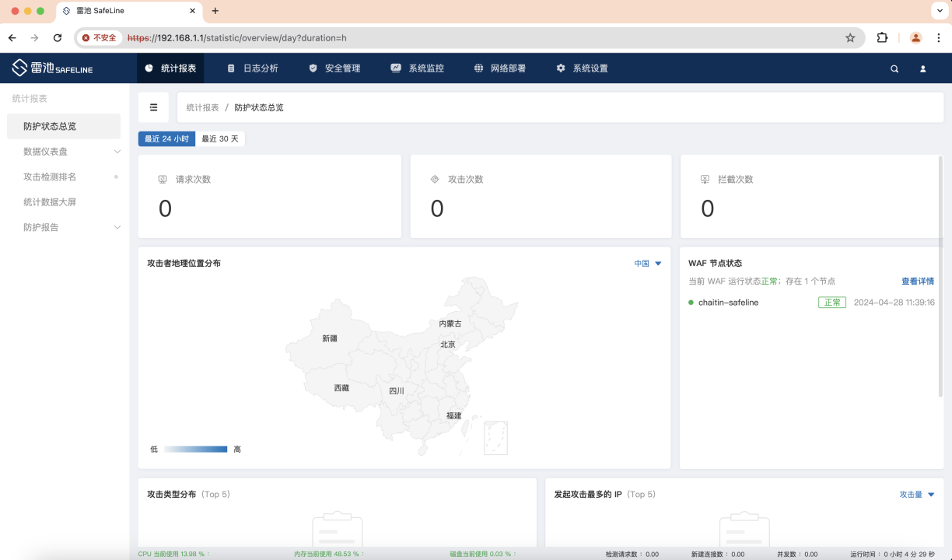
Task: Click the low-high color gradient legend
Action: tap(195, 449)
